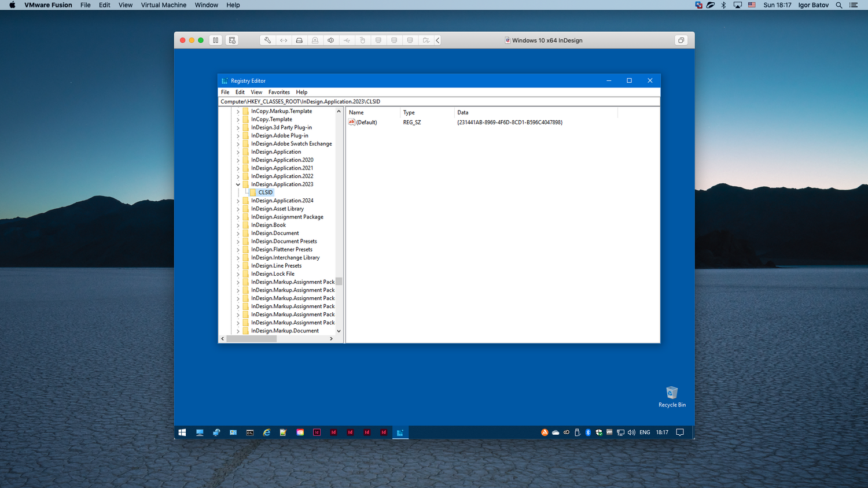Open VMware settings wrench icon
868x488 pixels.
tap(267, 40)
